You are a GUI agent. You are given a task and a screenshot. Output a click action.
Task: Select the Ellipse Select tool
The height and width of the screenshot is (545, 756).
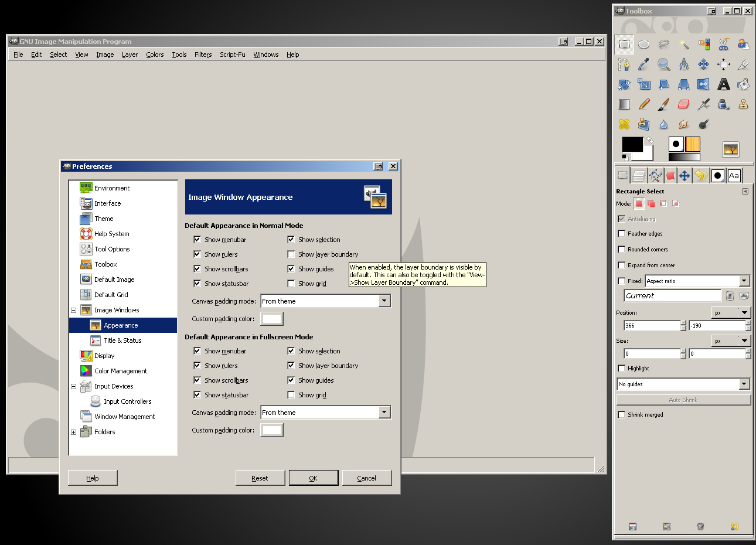pyautogui.click(x=644, y=45)
